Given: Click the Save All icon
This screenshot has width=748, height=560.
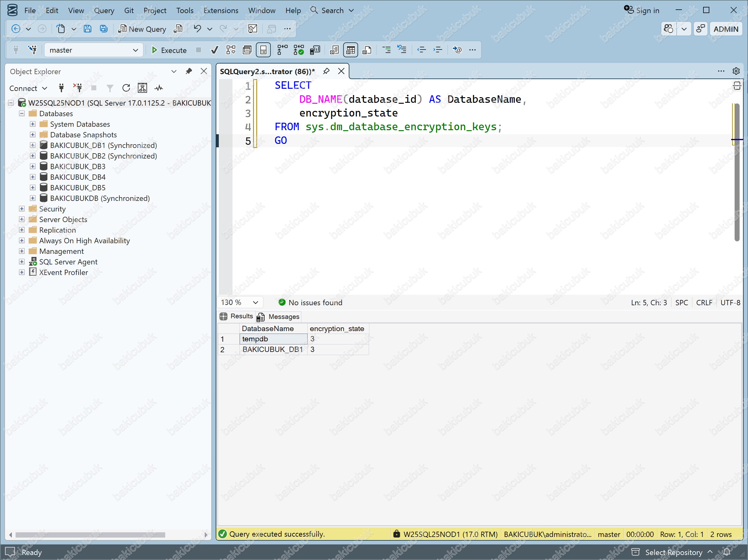Looking at the screenshot, I should [104, 29].
